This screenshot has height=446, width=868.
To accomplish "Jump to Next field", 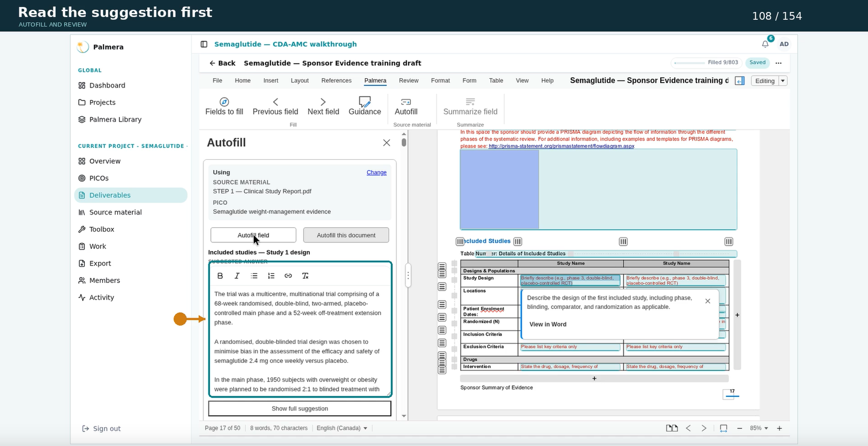I will (x=323, y=106).
